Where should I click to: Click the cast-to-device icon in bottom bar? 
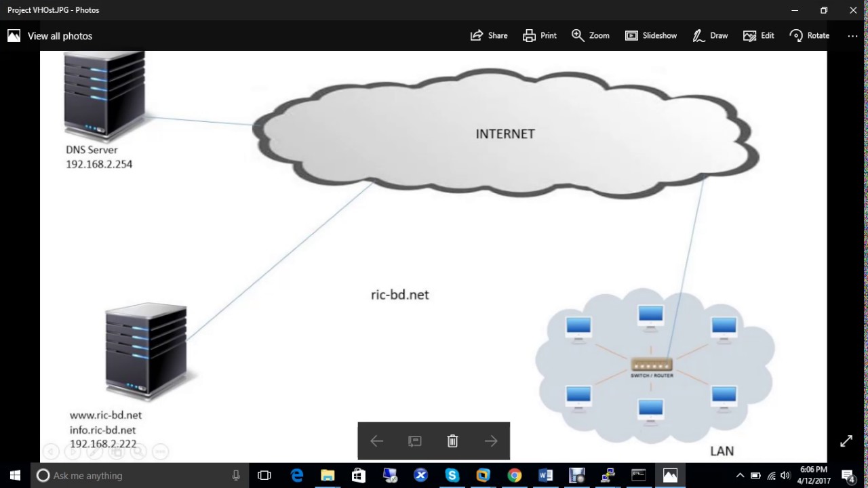(x=415, y=441)
